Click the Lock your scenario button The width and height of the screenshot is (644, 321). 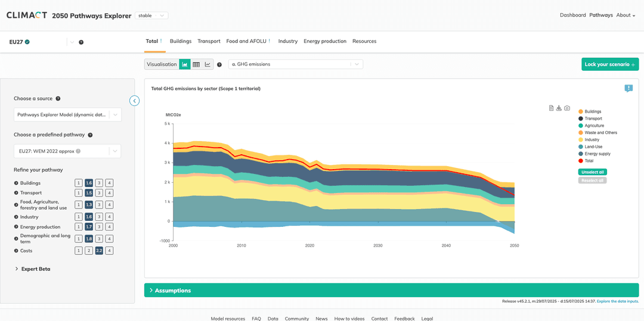tap(609, 64)
